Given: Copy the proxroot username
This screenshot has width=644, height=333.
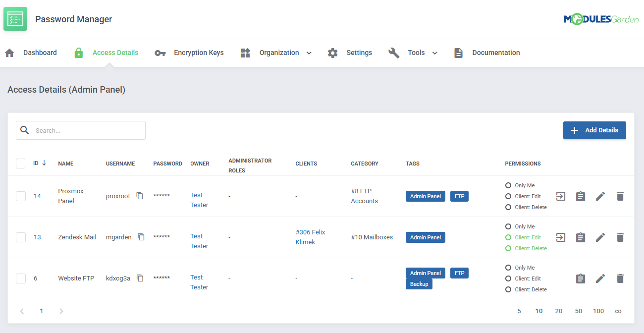Looking at the screenshot, I should [140, 196].
